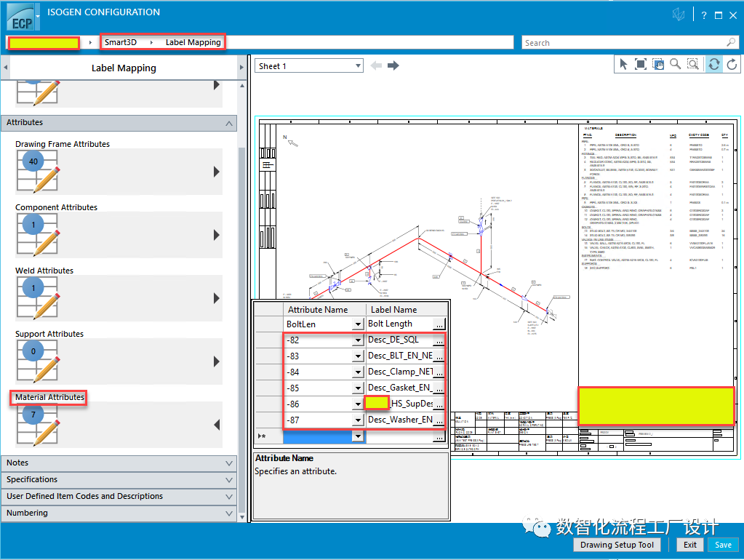Open the -83 attribute name dropdown

[x=359, y=356]
